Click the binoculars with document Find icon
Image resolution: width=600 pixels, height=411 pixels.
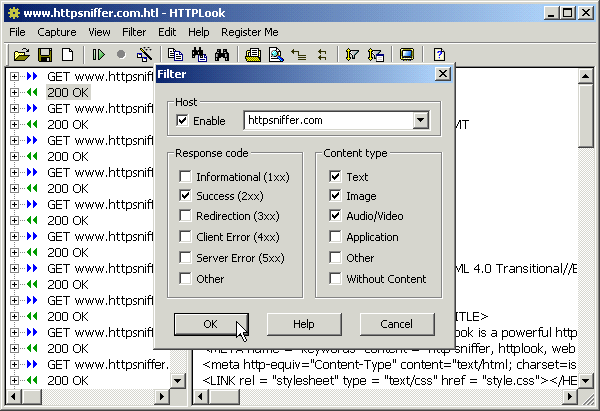pyautogui.click(x=199, y=55)
